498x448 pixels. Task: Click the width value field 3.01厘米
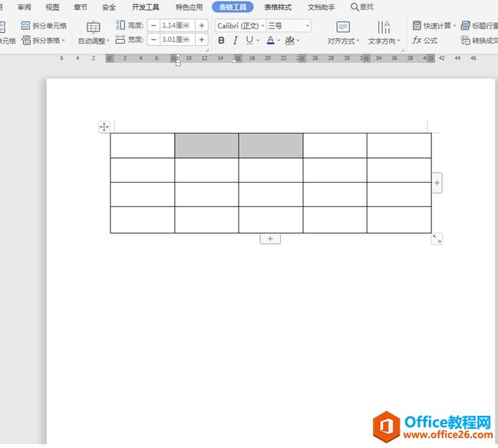(x=177, y=40)
